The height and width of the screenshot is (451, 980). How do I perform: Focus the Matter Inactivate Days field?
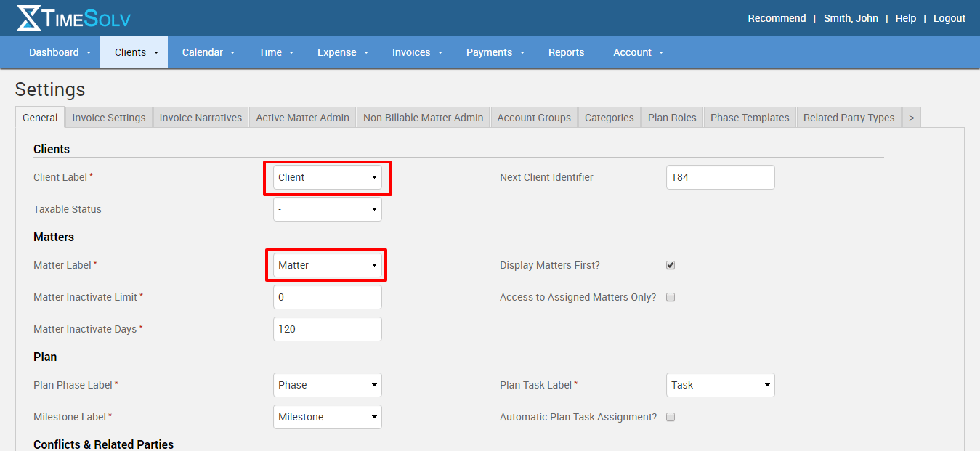(x=328, y=329)
